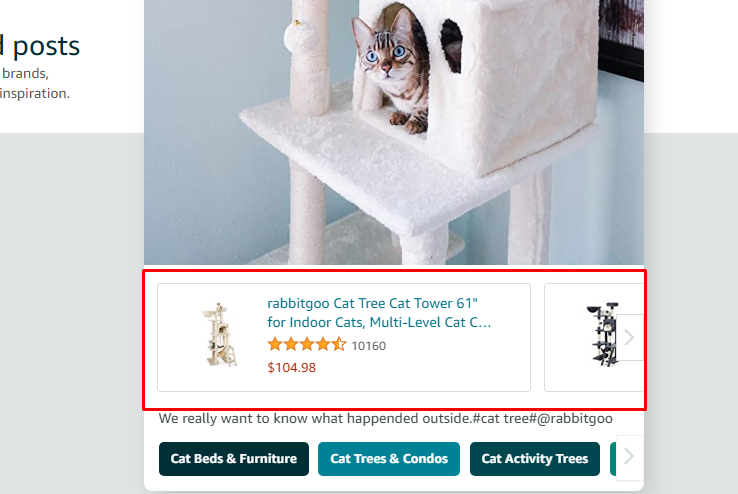Viewport: 738px width, 494px height.
Task: Click the $104.98 price
Action: point(291,367)
